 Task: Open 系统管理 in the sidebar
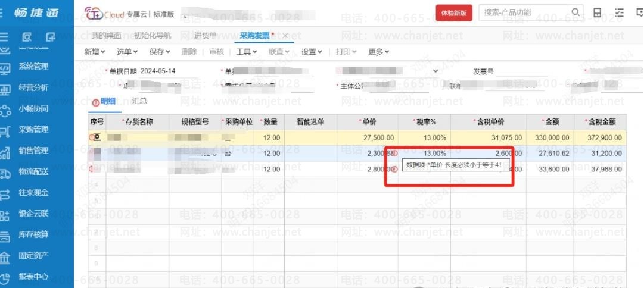33,67
